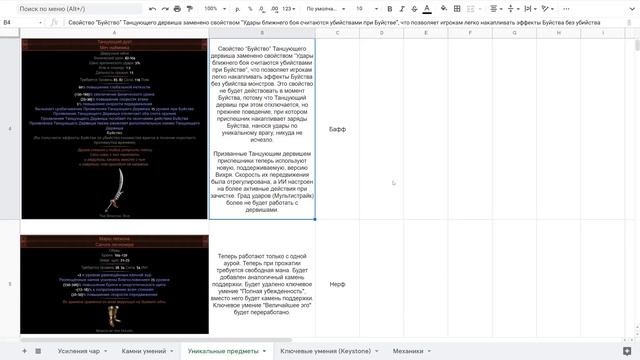640x360 pixels.
Task: Open the default font dropdown
Action: pyautogui.click(x=325, y=9)
